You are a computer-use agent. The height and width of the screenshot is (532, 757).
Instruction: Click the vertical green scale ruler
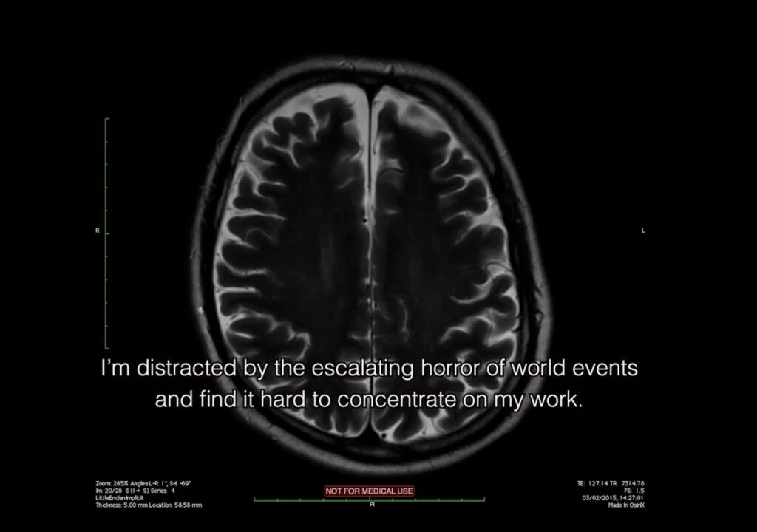[x=106, y=233]
